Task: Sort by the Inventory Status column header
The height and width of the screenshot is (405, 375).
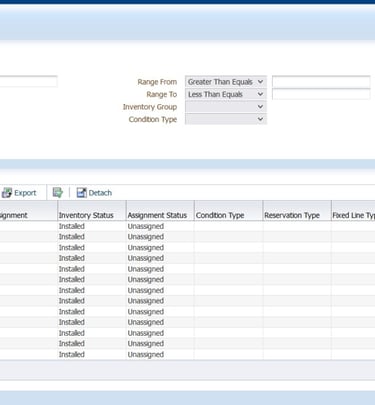Action: pos(92,211)
